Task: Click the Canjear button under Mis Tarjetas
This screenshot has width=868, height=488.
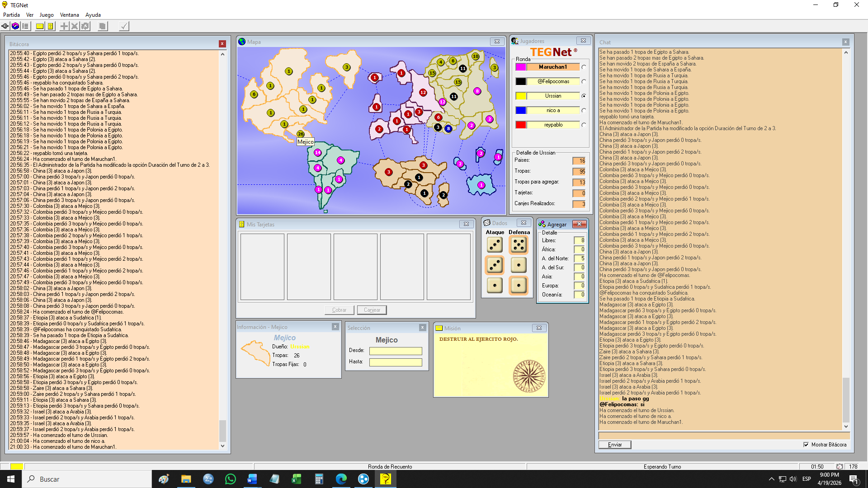Action: [372, 310]
